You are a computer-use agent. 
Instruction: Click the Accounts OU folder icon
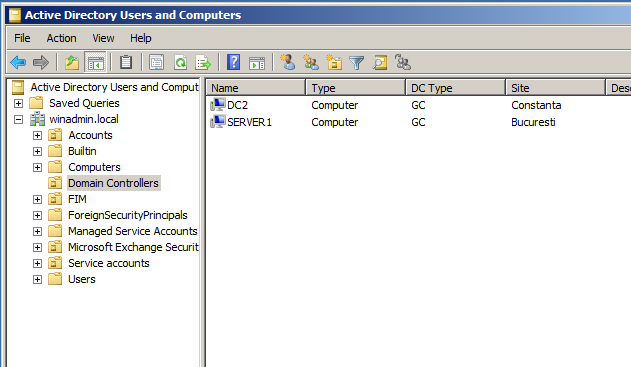[x=55, y=135]
